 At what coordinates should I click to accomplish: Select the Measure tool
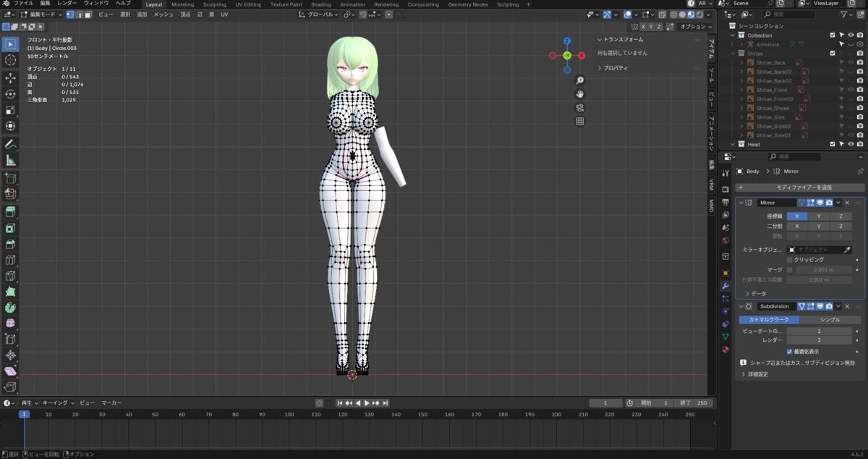coord(11,161)
